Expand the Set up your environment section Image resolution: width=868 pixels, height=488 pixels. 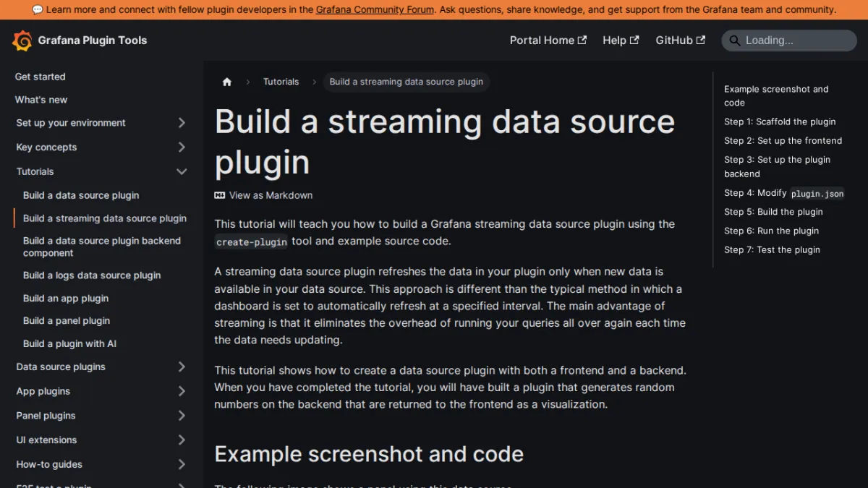(182, 123)
